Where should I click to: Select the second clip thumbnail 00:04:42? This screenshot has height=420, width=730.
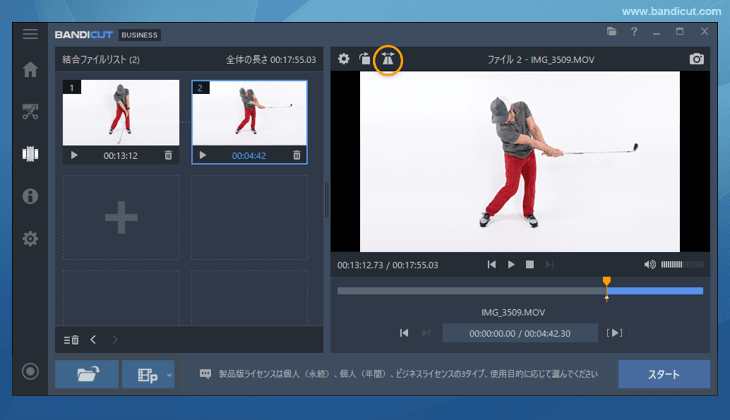click(249, 113)
